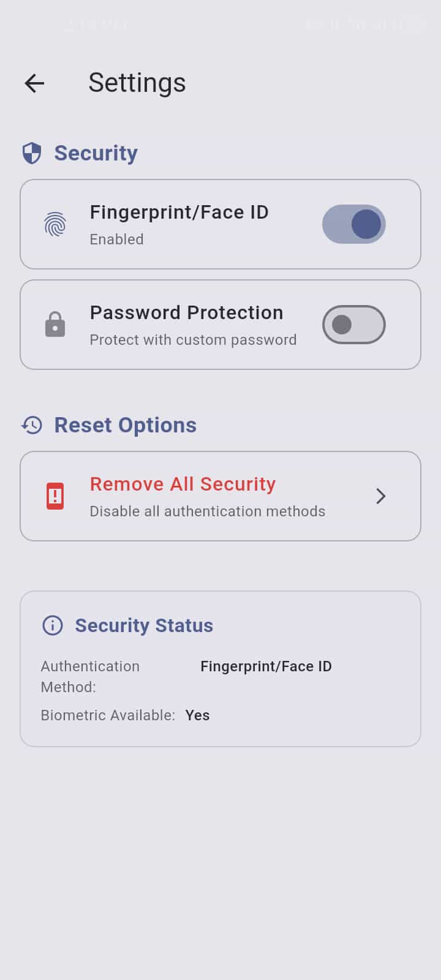Screen dimensions: 441x980
Task: Select the Fingerprint/Face ID label
Action: pyautogui.click(x=179, y=213)
